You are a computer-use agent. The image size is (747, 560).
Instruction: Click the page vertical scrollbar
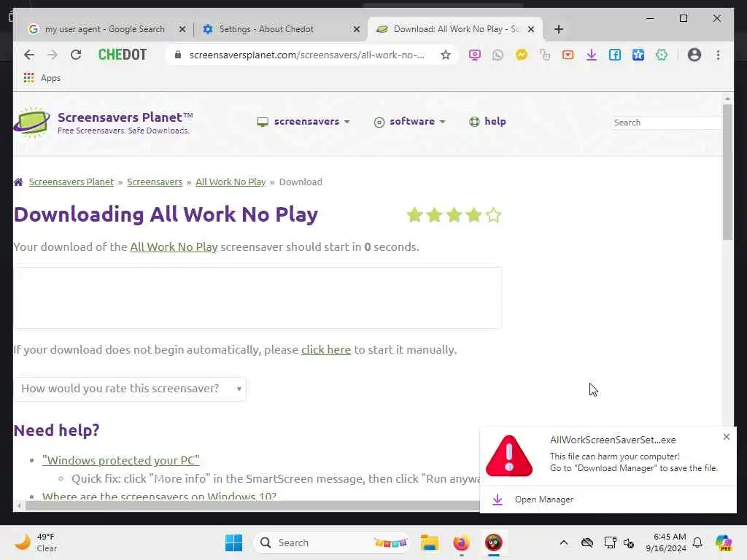coord(727,171)
